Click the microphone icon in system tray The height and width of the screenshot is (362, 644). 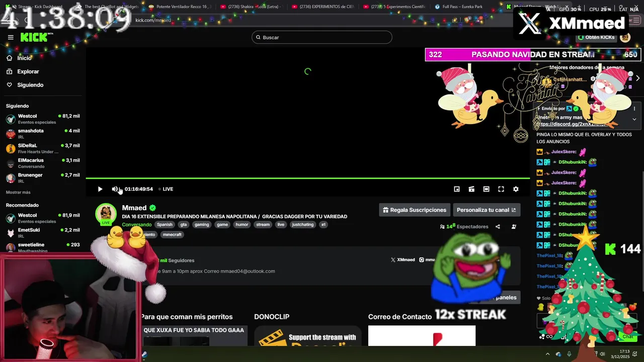pos(569,354)
